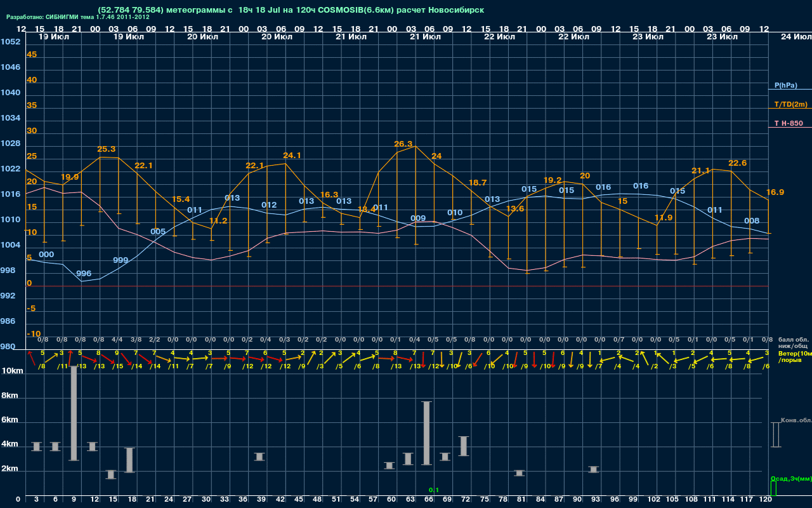Viewport: 812px width, 508px height.
Task: Select the 16.9 temperature value
Action: tap(775, 192)
